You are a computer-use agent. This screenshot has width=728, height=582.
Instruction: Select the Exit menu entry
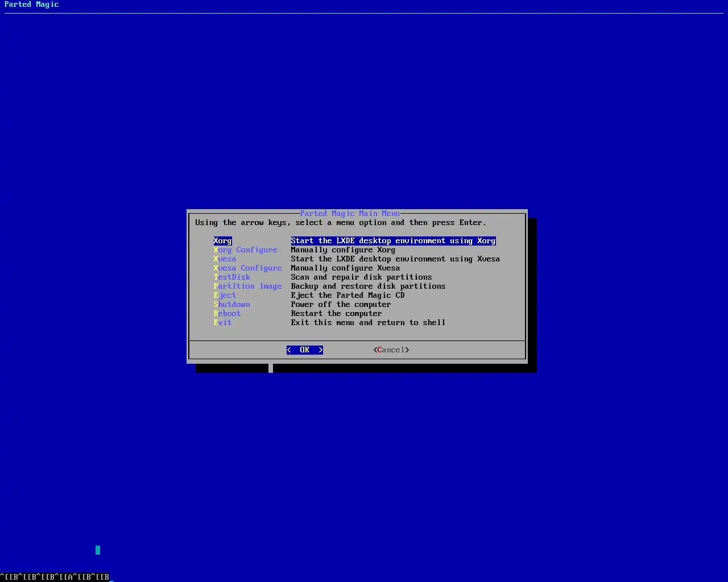(x=222, y=323)
